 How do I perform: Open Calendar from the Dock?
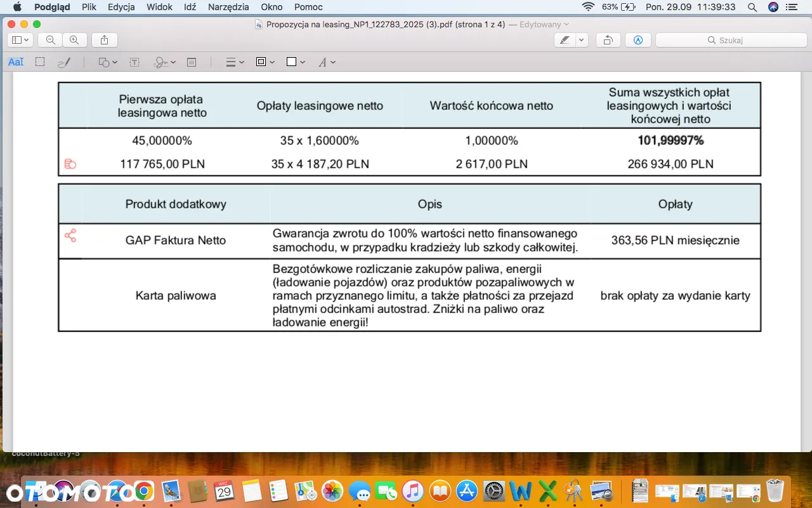point(224,491)
